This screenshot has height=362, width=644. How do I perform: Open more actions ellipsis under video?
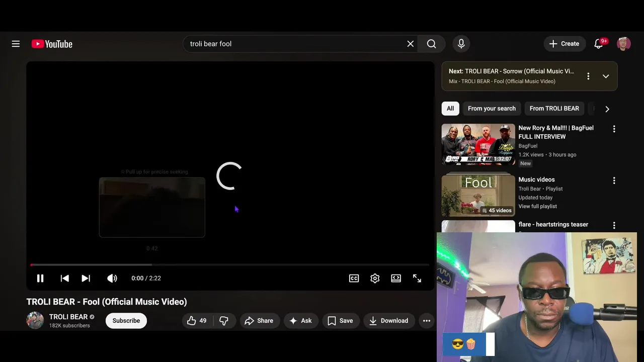coord(427,321)
